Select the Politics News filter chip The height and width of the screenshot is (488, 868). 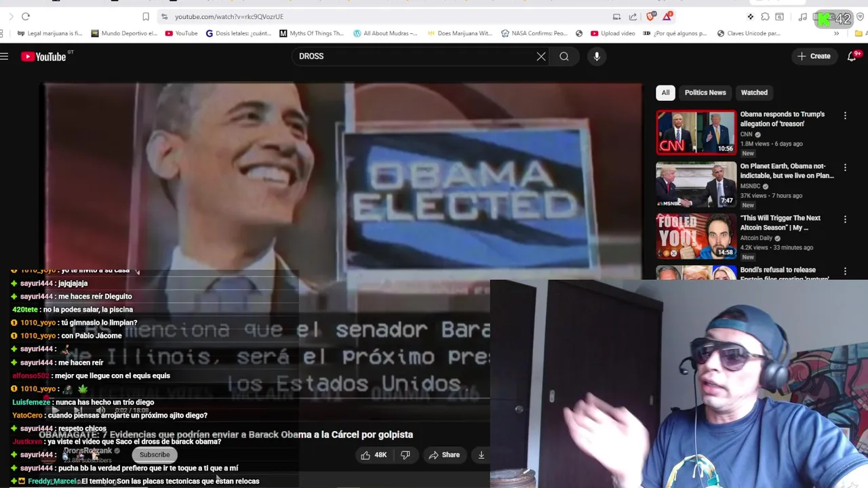[x=705, y=93]
